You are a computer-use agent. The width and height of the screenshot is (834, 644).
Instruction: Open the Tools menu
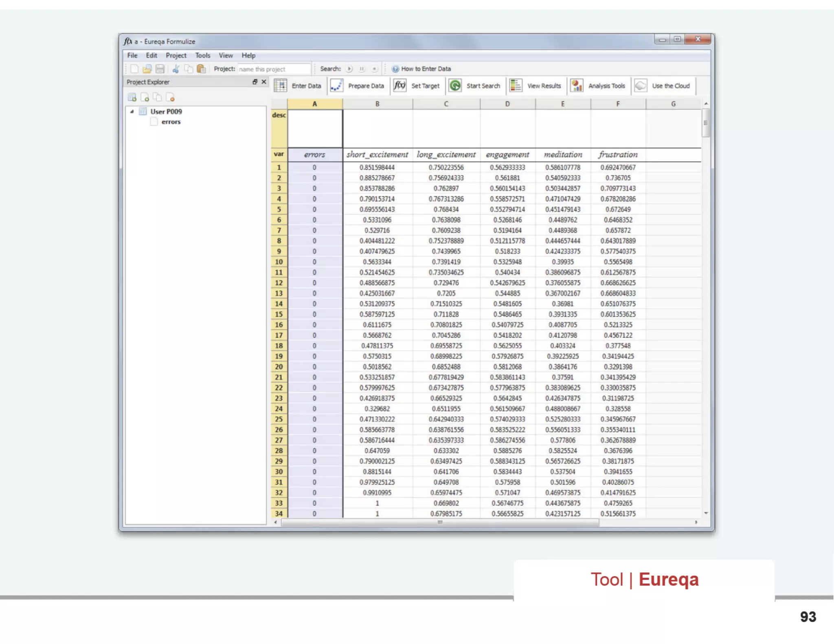[203, 55]
